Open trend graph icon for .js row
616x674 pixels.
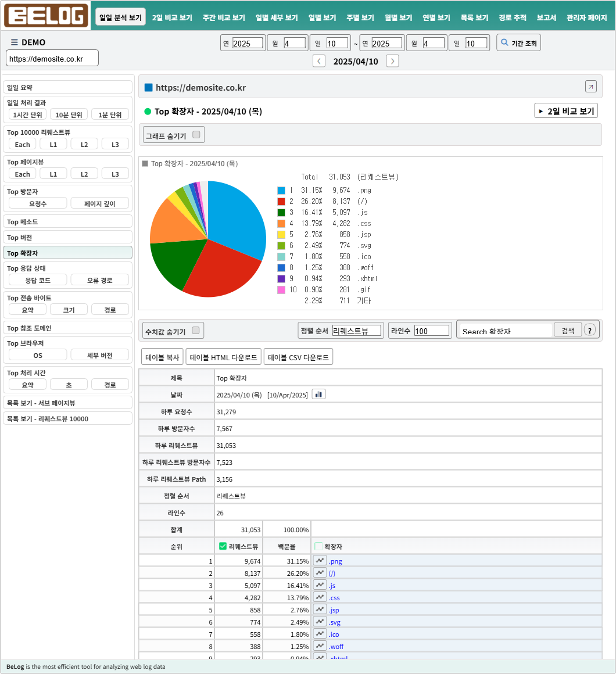click(x=320, y=585)
